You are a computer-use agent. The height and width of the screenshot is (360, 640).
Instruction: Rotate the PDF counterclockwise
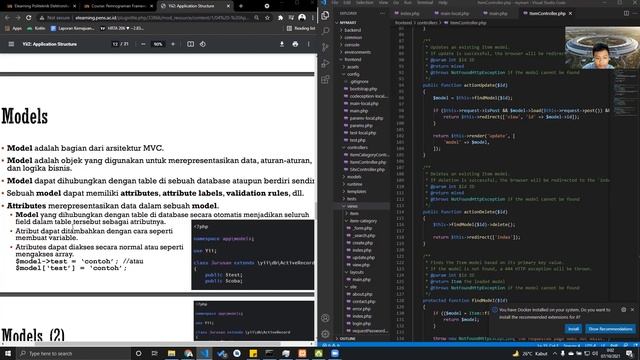[x=203, y=44]
